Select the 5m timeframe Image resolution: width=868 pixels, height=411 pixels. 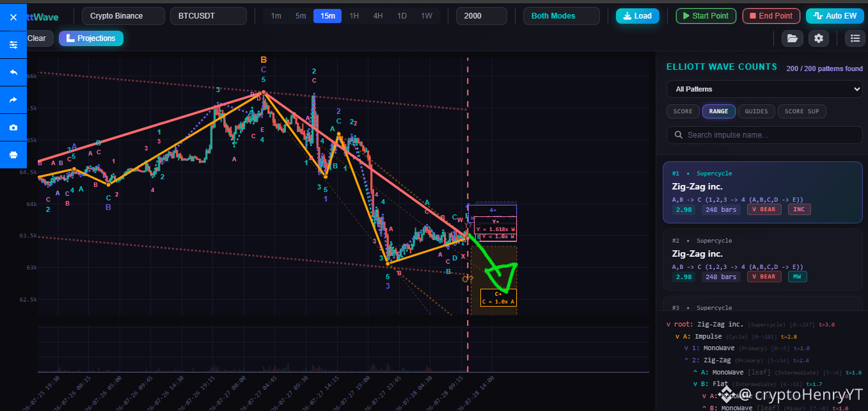[x=301, y=16]
